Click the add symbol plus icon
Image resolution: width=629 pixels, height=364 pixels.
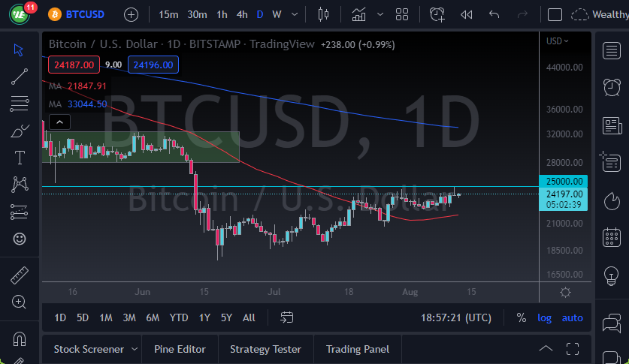click(131, 14)
